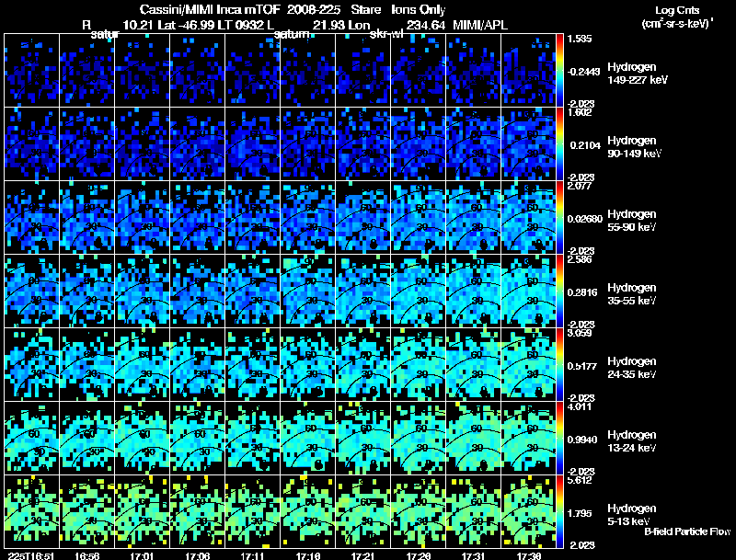The width and height of the screenshot is (736, 560).
Task: Open the 35-55 keV image panel at 17:21
Action: (363, 291)
